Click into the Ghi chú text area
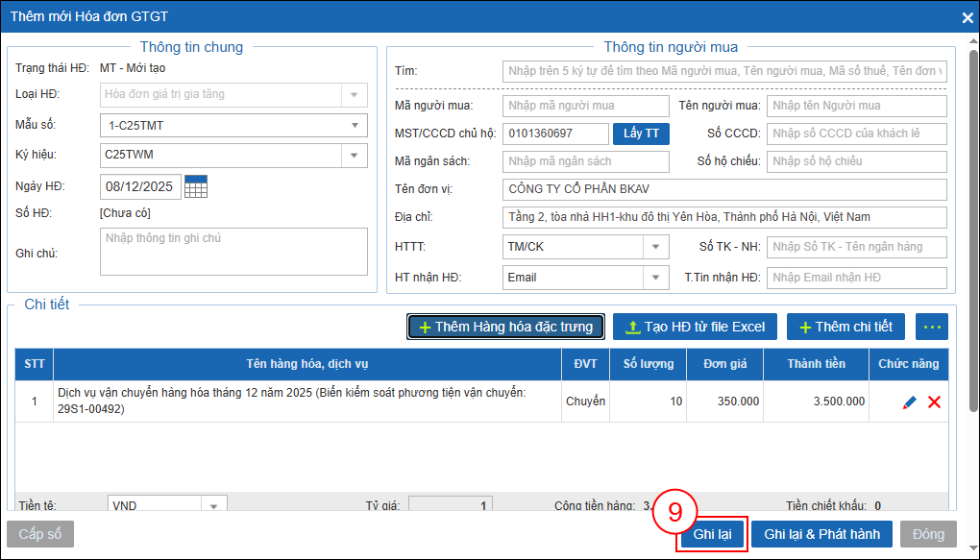This screenshot has width=980, height=560. (233, 252)
